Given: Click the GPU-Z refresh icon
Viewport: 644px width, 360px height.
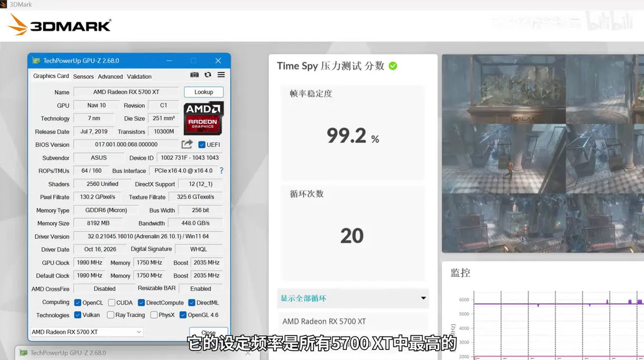Looking at the screenshot, I should (208, 75).
